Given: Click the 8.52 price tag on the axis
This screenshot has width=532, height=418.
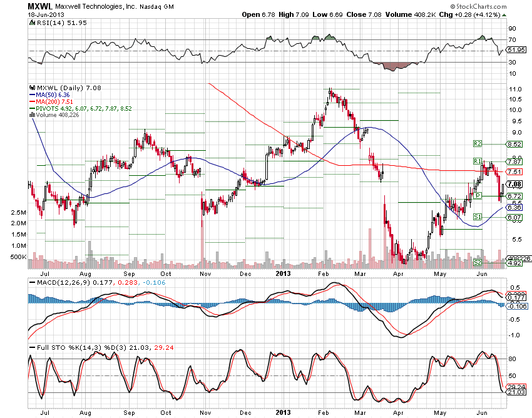Looking at the screenshot, I should [x=514, y=144].
